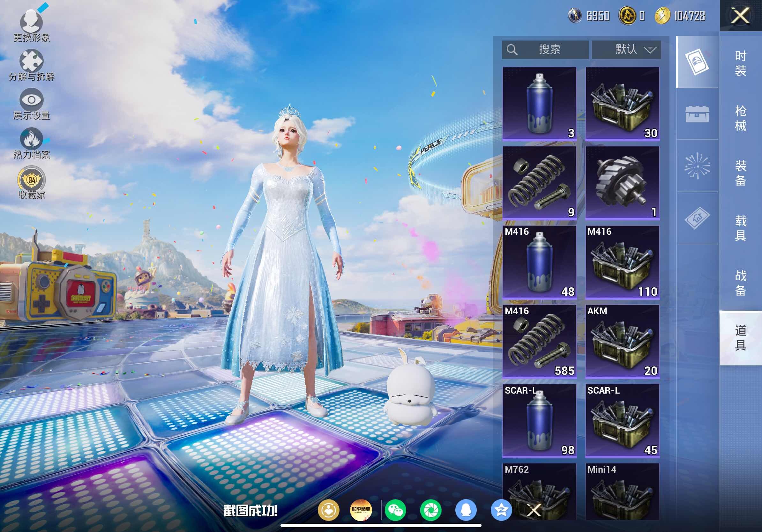
Task: Click the silver coin currency icon
Action: pos(575,16)
